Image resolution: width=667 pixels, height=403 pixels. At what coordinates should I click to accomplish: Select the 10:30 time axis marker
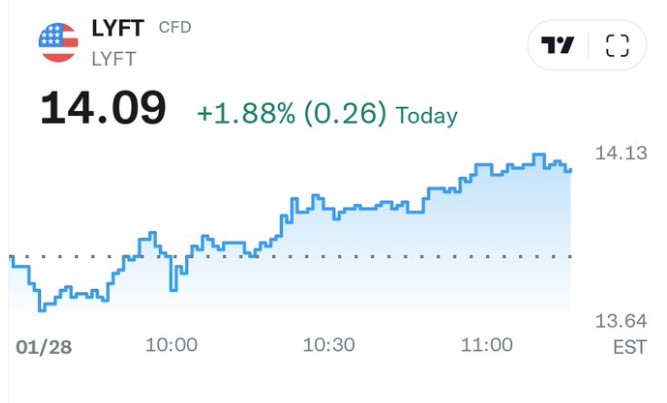point(329,346)
